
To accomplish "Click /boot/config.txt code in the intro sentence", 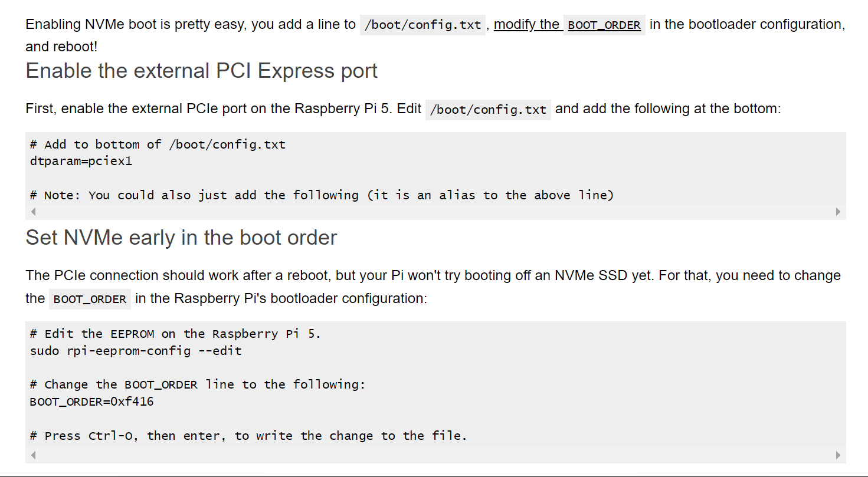I will point(422,25).
